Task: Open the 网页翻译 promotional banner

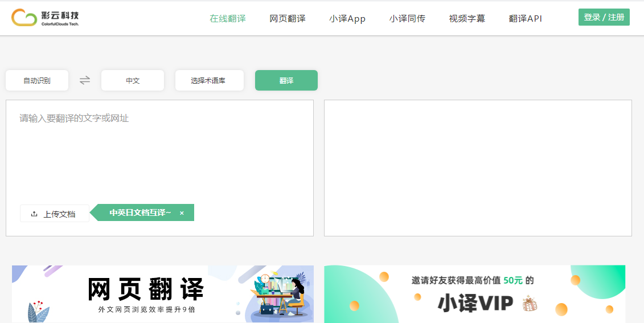Action: coord(163,294)
